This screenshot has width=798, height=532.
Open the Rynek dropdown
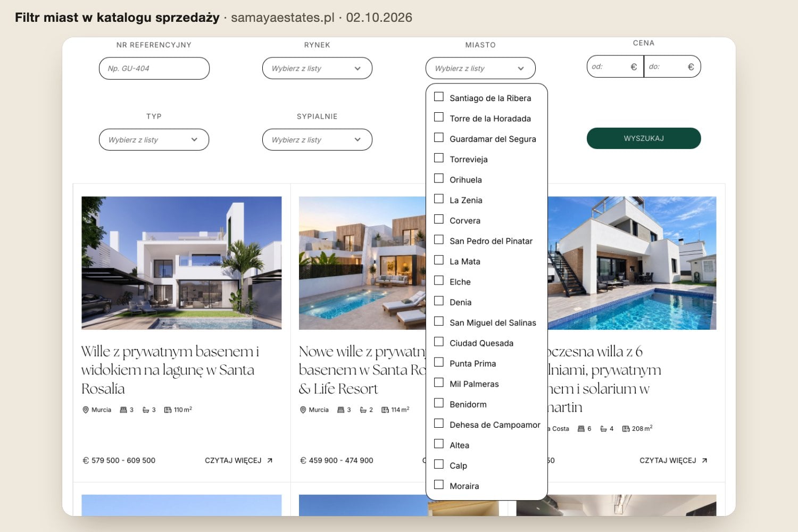click(x=317, y=68)
